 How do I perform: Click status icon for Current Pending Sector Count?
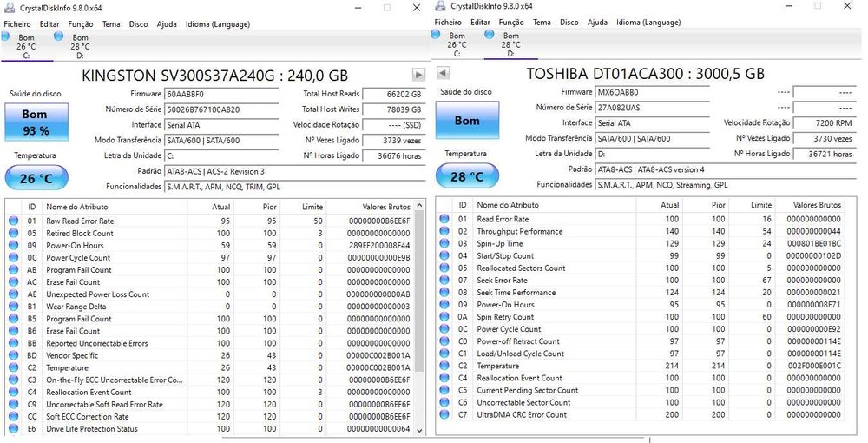tap(444, 390)
